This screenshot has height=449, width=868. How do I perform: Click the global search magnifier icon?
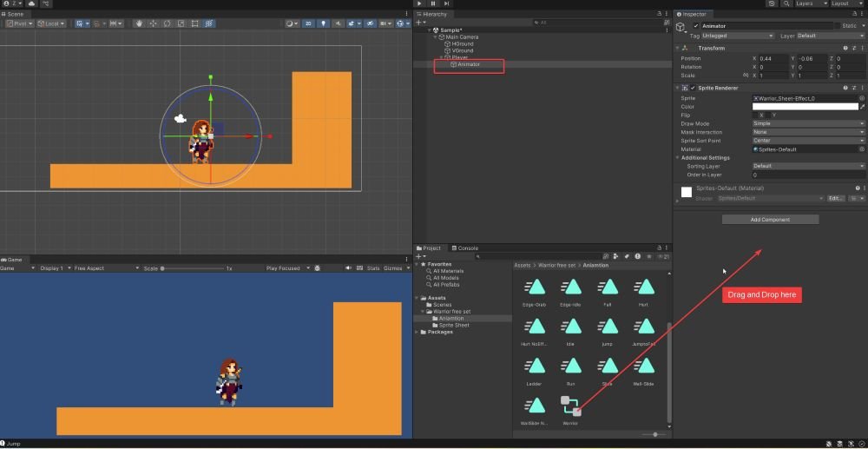(786, 3)
